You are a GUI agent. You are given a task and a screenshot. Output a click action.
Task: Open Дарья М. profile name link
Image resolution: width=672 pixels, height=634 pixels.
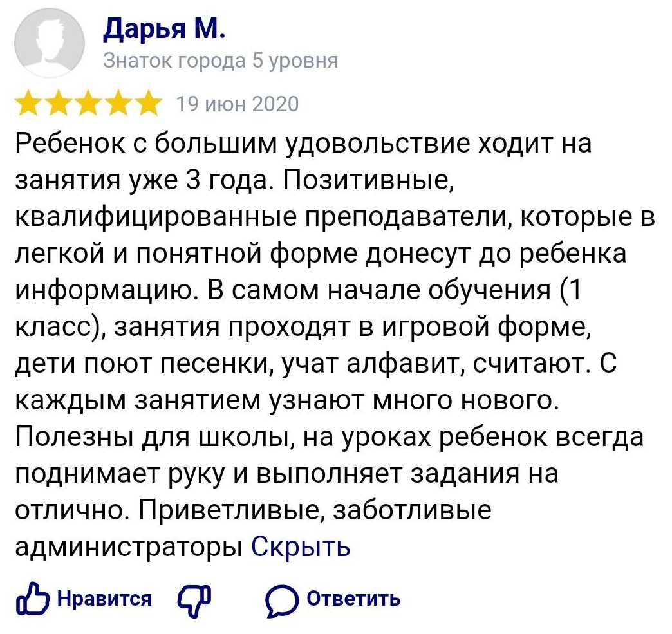163,30
